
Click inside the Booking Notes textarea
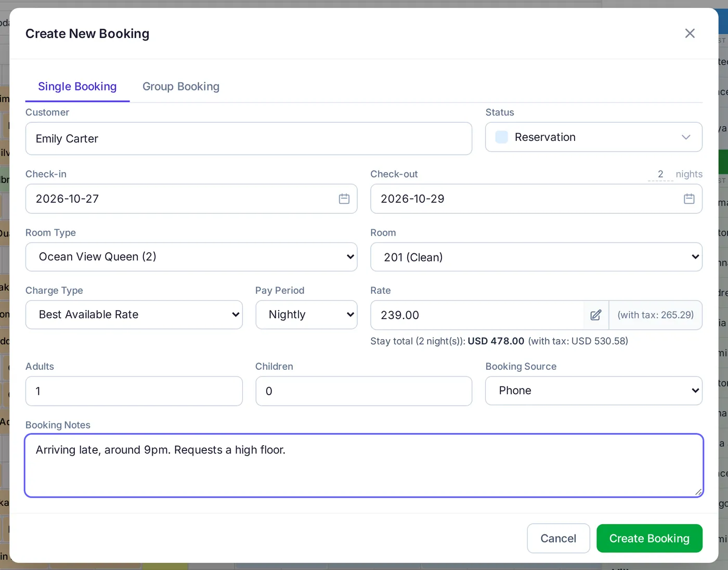point(363,465)
